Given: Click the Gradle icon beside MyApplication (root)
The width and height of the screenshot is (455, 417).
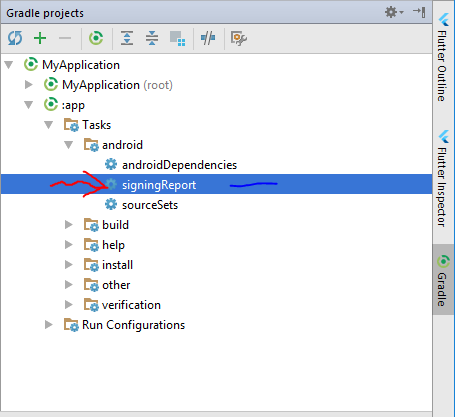Looking at the screenshot, I should pyautogui.click(x=51, y=84).
